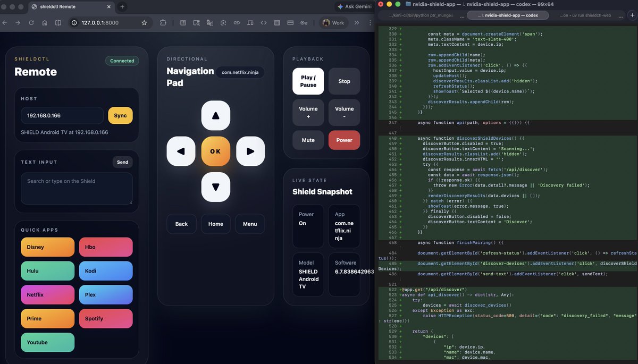This screenshot has width=638, height=364.
Task: Select the com.netflix.ninja badge
Action: coord(240,72)
